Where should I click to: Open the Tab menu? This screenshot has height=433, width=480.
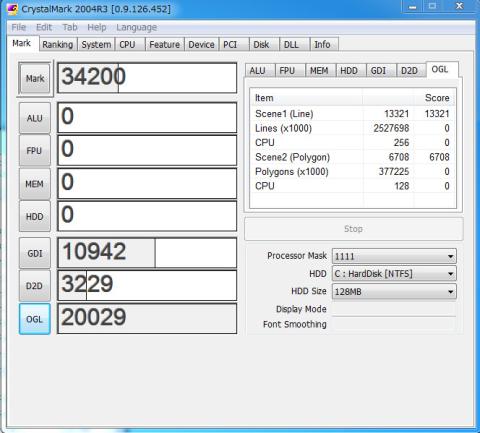pos(70,27)
